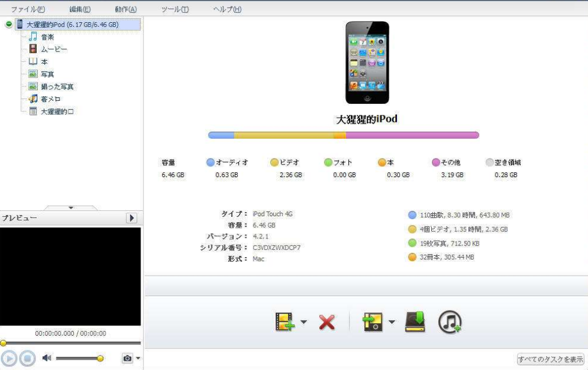588x370 pixels.
Task: Open the 編集(E) menu
Action: (x=80, y=9)
